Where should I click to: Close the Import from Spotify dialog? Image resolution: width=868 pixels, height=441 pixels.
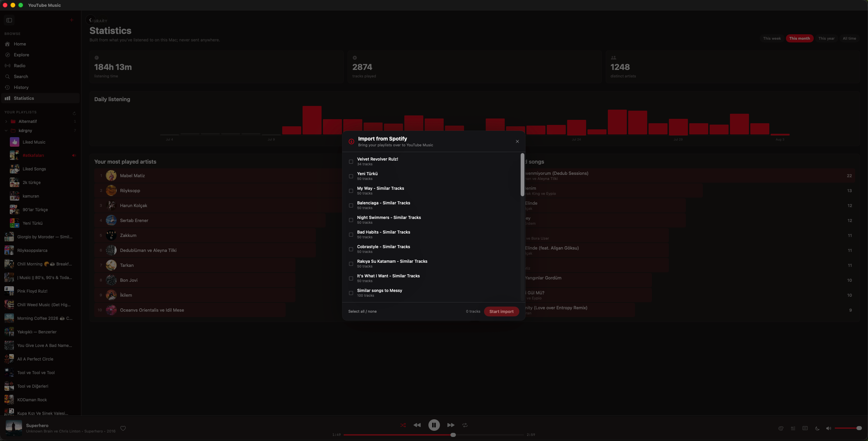(x=517, y=142)
